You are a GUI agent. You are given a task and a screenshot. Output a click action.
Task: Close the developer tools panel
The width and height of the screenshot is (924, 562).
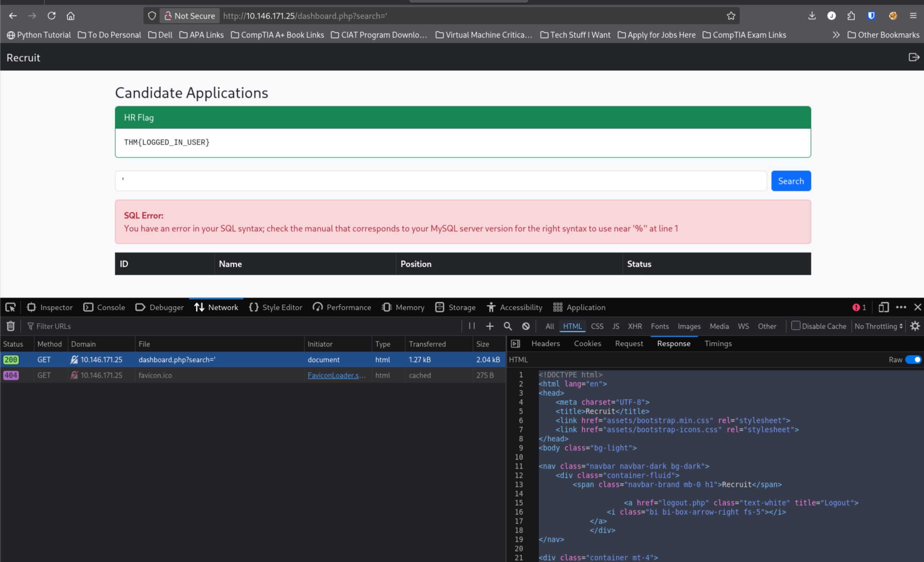(x=918, y=307)
